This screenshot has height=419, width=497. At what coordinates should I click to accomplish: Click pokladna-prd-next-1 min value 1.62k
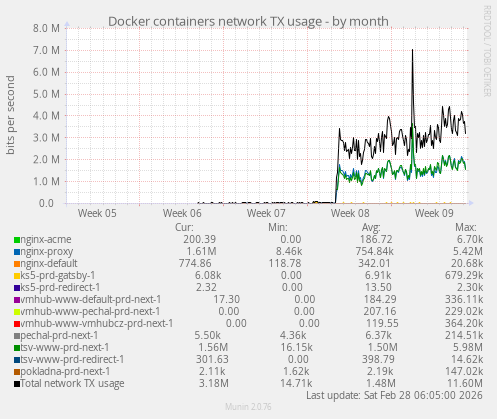click(296, 372)
